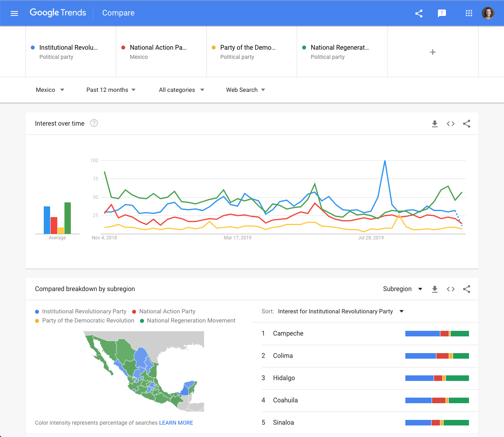Select the Institutional Revolu... search term card
504x437 pixels.
71,52
